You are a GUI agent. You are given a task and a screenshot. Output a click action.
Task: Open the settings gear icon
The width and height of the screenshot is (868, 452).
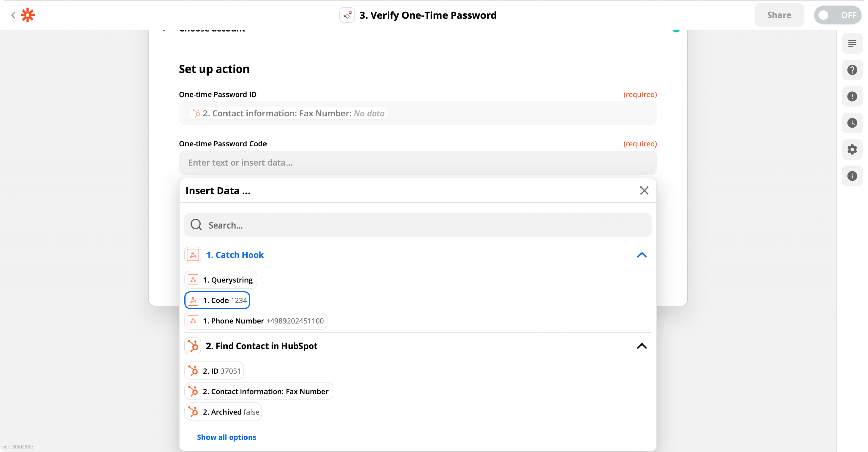click(852, 149)
